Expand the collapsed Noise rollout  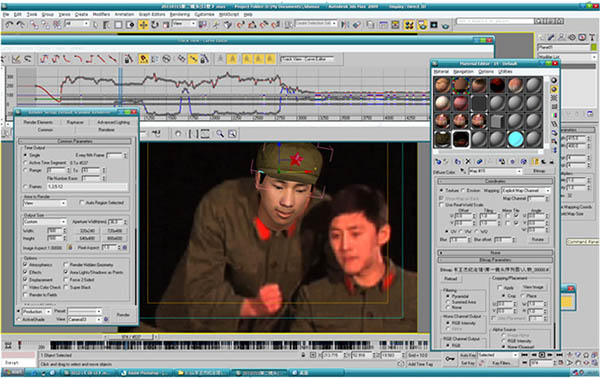click(495, 253)
